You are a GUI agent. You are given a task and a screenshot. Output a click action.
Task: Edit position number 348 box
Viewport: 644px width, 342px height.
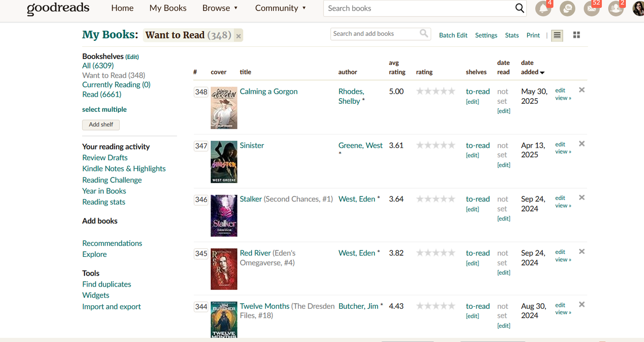click(201, 92)
